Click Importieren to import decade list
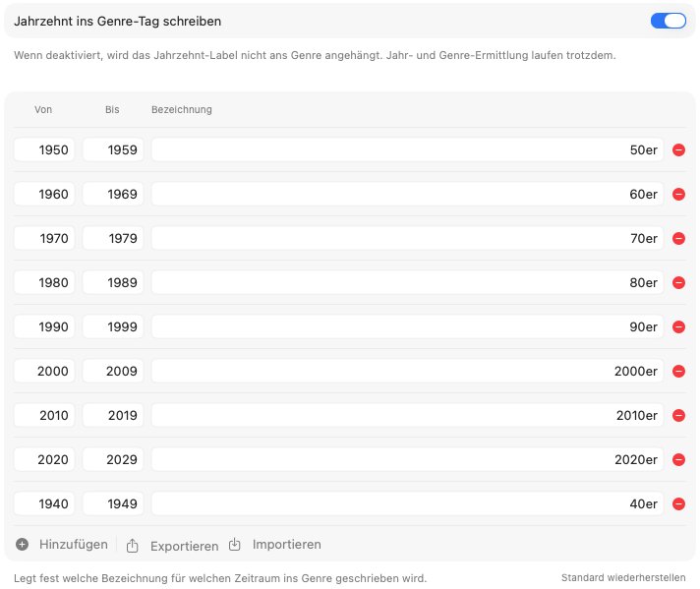This screenshot has width=700, height=589. (x=287, y=545)
